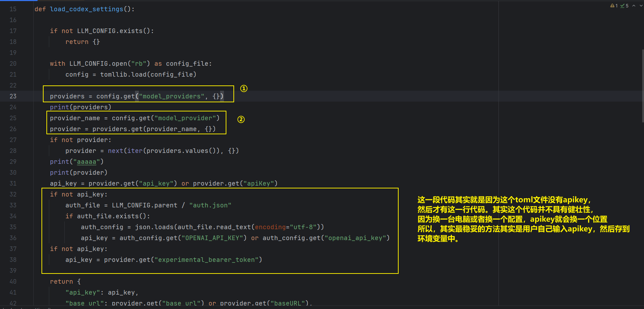The width and height of the screenshot is (644, 309).
Task: Click line number 40 in the gutter
Action: click(x=13, y=282)
